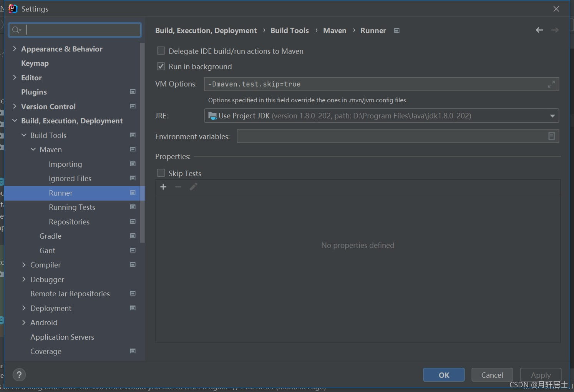
Task: Click the VM Options text field
Action: (x=382, y=84)
